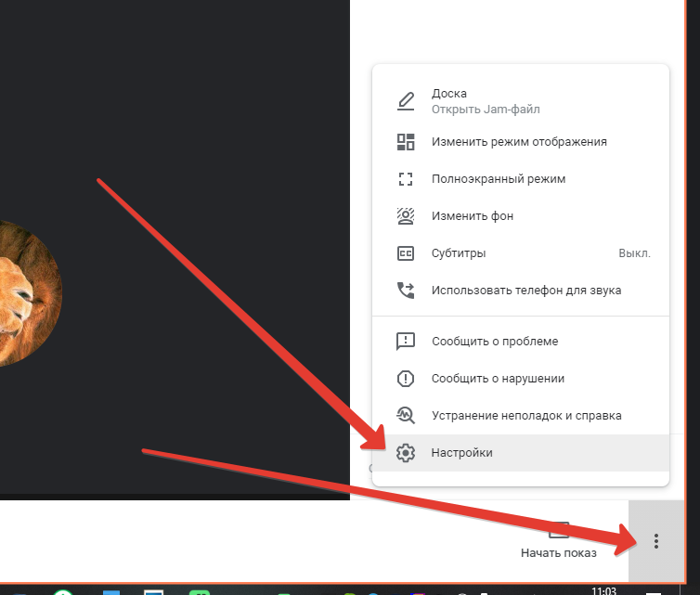Click the pencil icon next to Доска
700x595 pixels.
pyautogui.click(x=406, y=101)
